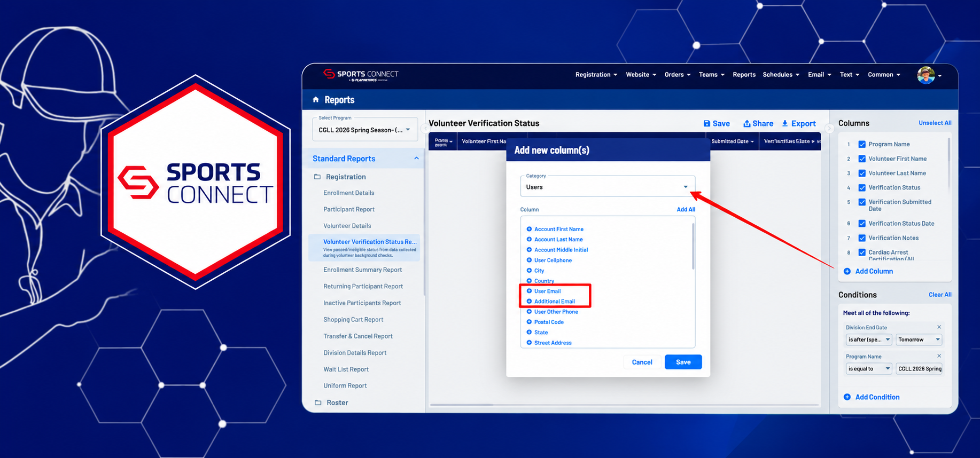Viewport: 980px width, 458px height.
Task: Open the Schedules menu
Action: pyautogui.click(x=781, y=75)
